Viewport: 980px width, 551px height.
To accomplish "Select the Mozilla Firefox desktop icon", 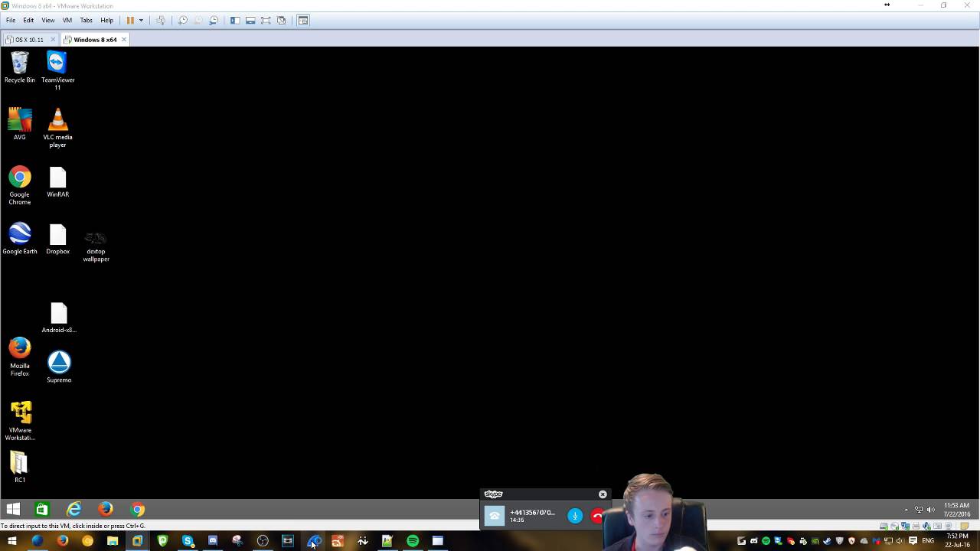I will (x=20, y=357).
